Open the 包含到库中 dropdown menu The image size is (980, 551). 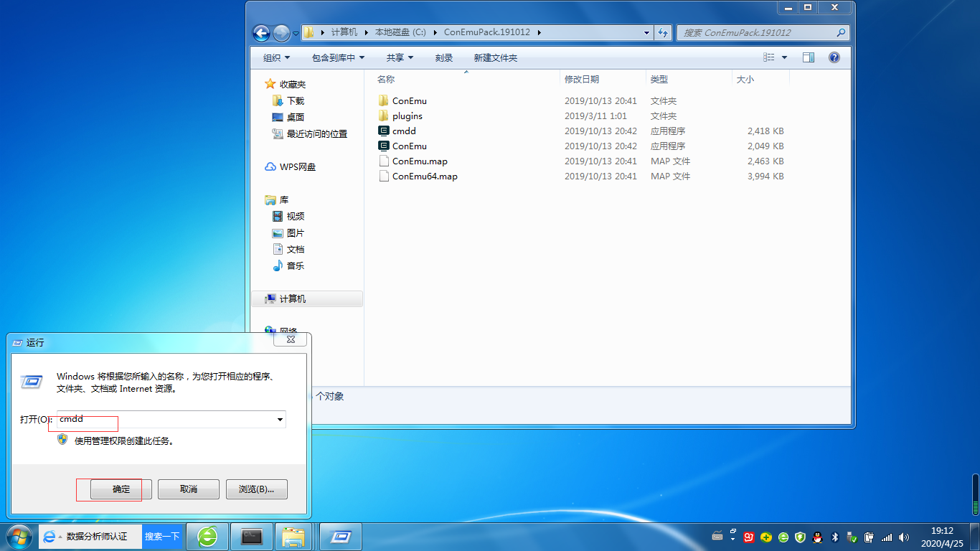point(339,57)
